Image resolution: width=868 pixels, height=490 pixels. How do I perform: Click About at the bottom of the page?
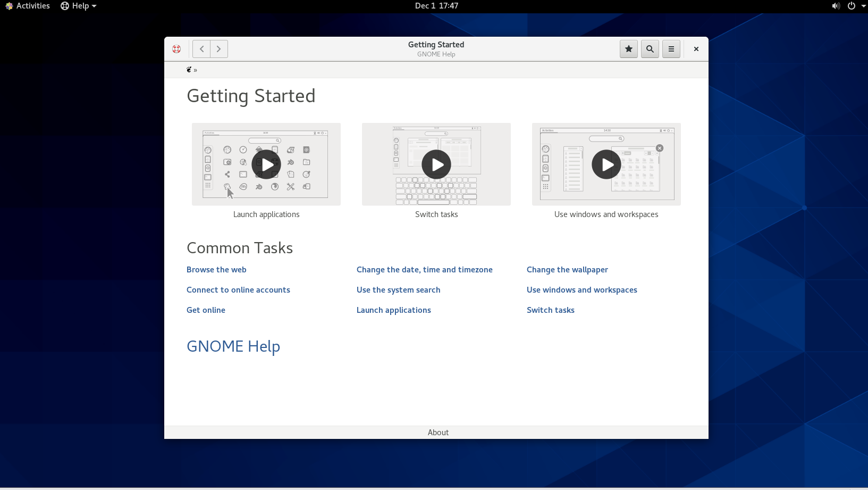point(438,433)
